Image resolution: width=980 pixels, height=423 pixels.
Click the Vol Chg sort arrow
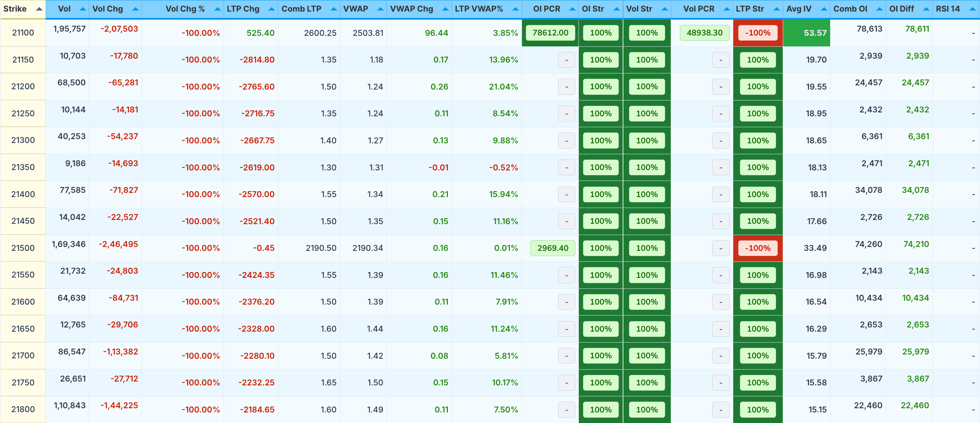135,9
